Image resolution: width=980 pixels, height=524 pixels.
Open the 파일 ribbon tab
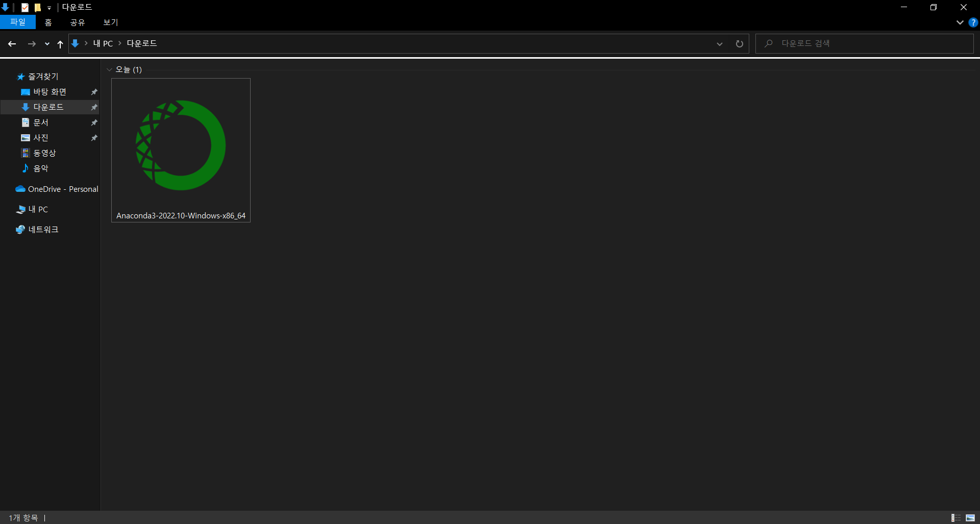coord(18,22)
